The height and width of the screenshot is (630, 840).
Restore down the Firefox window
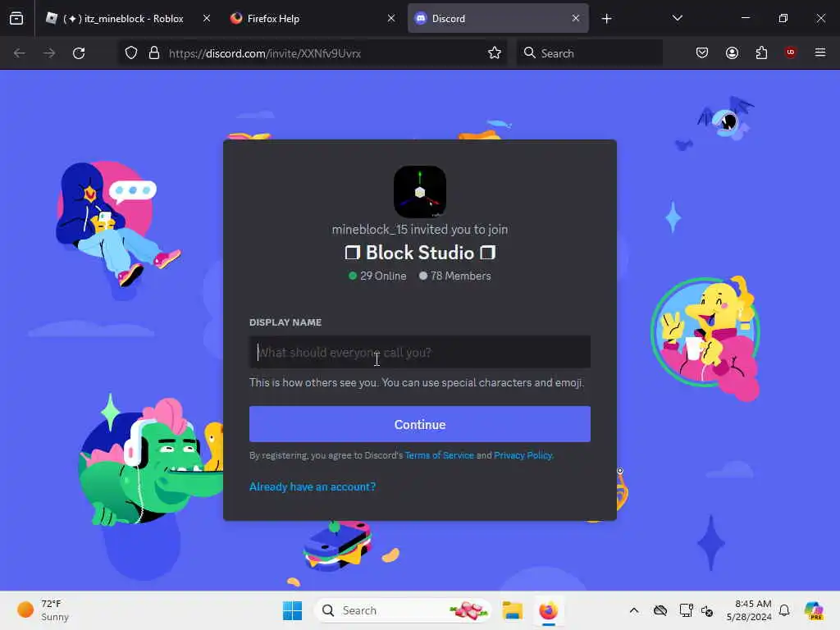coord(783,18)
